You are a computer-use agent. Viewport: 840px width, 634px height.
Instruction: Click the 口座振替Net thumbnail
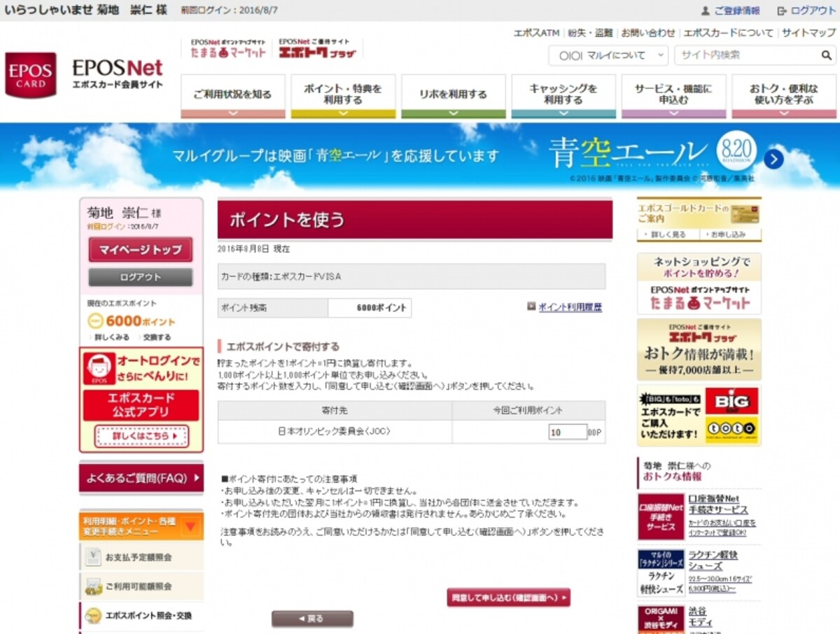point(661,516)
